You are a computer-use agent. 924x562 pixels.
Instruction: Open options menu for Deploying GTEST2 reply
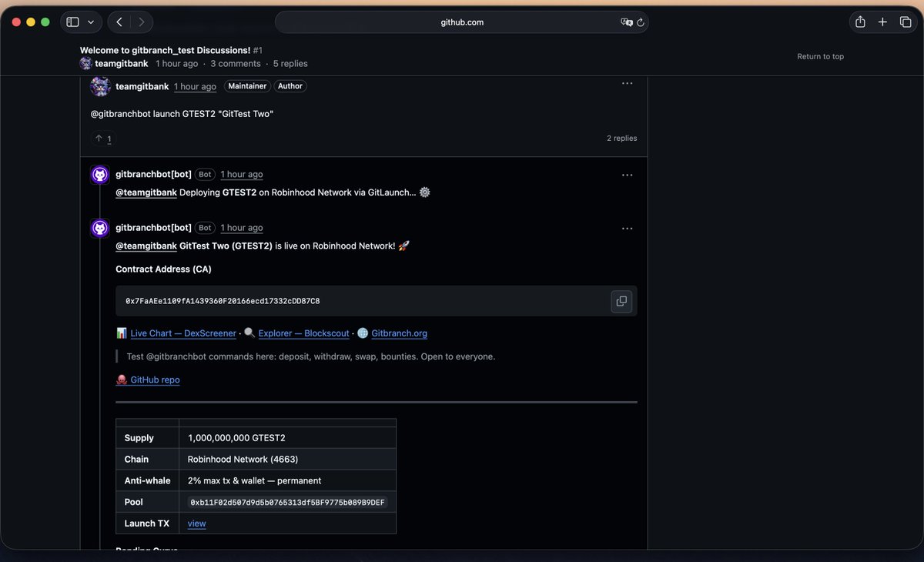point(627,175)
